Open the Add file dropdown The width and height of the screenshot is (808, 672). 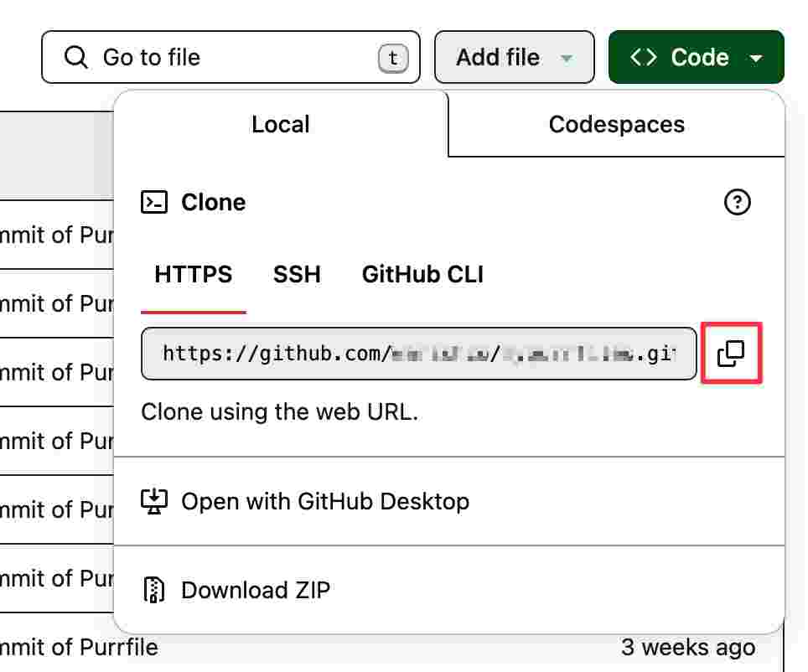tap(514, 57)
